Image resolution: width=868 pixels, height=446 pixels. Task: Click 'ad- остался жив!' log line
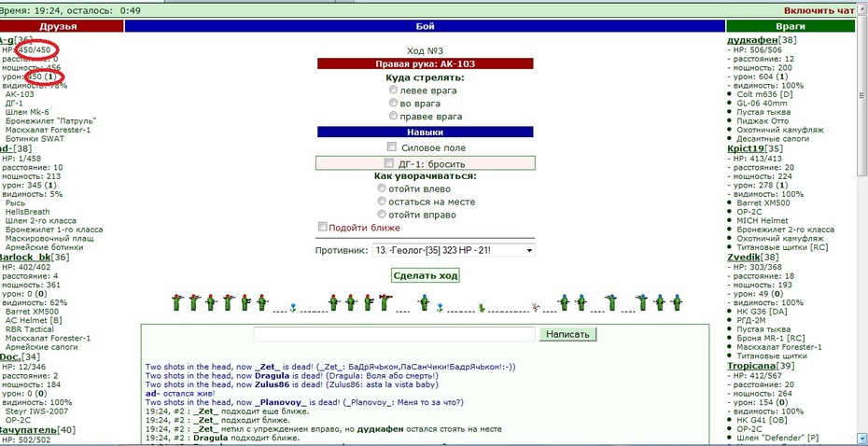(180, 393)
